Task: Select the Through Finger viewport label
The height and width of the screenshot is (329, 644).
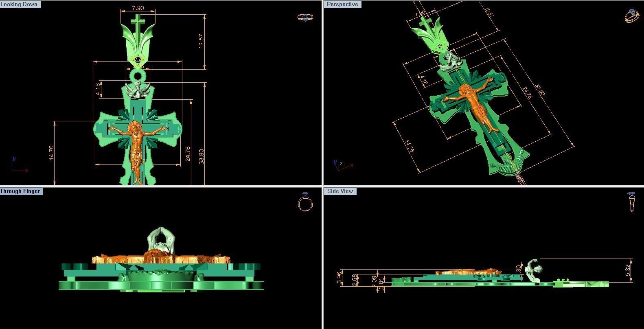Action: 21,191
